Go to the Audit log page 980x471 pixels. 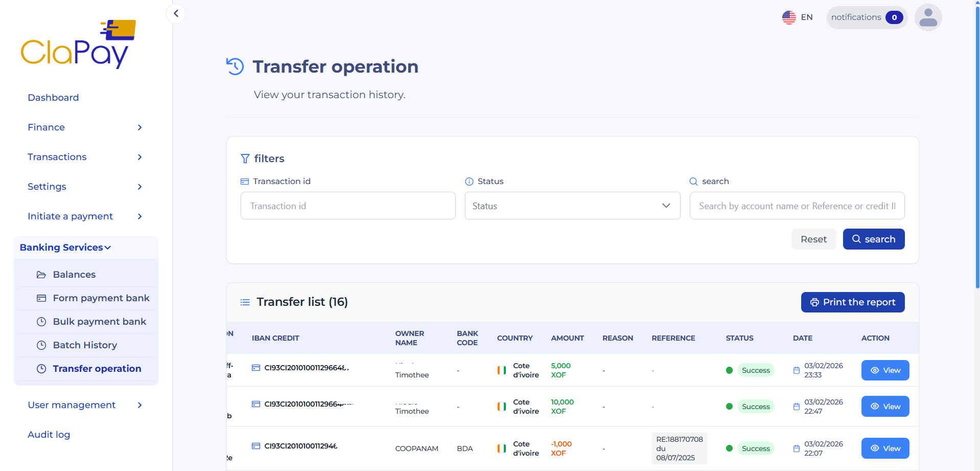[49, 434]
